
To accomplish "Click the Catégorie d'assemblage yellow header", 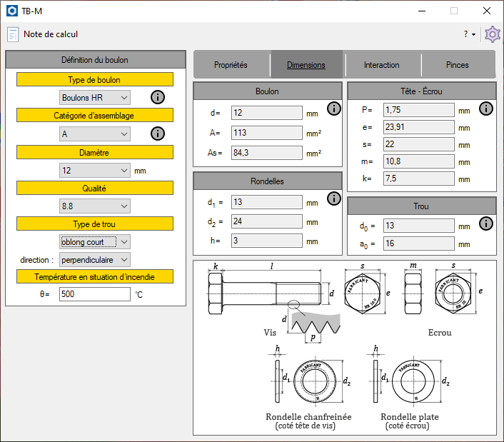I will pos(95,115).
